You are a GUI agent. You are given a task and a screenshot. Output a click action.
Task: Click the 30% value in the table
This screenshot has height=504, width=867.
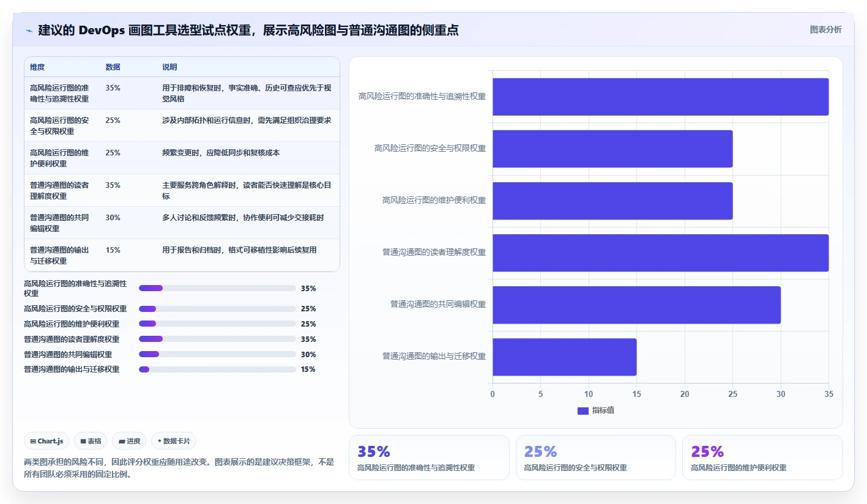coord(113,218)
